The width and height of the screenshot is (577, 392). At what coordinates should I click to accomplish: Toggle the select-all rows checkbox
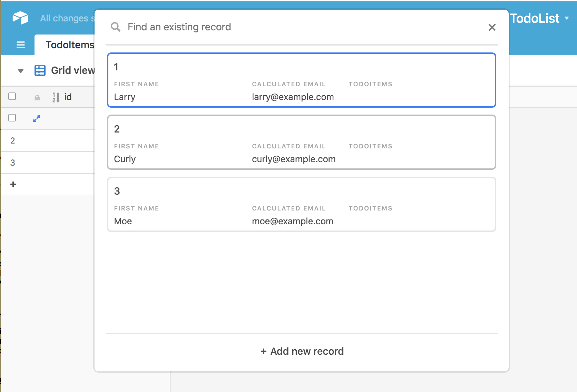[12, 96]
